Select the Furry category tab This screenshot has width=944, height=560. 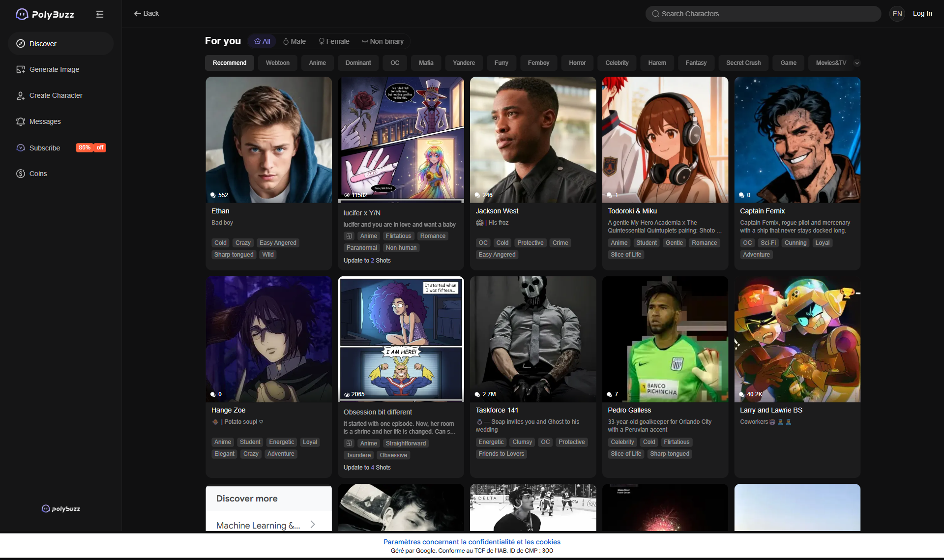point(501,63)
